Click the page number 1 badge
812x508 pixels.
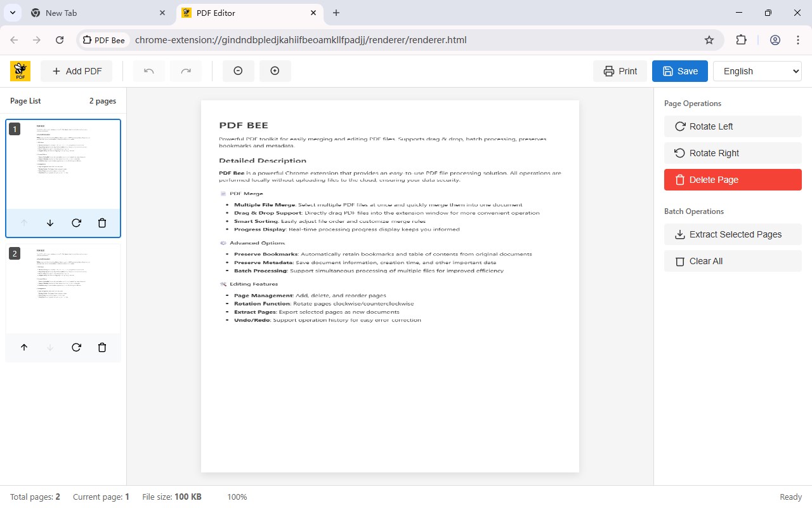coord(15,129)
